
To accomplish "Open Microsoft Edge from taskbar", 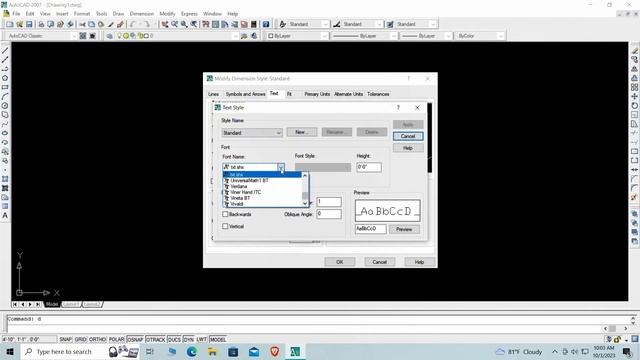I will coord(192,351).
